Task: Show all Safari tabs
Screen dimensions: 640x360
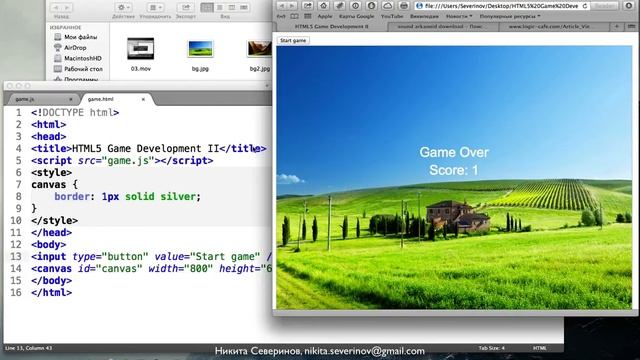Action: (x=631, y=27)
